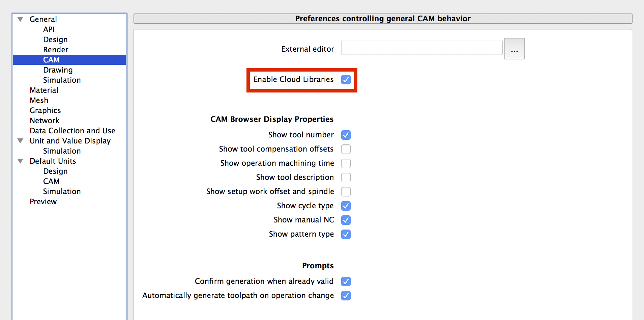This screenshot has width=644, height=320.
Task: Enable Show tool compensation offsets
Action: 346,149
